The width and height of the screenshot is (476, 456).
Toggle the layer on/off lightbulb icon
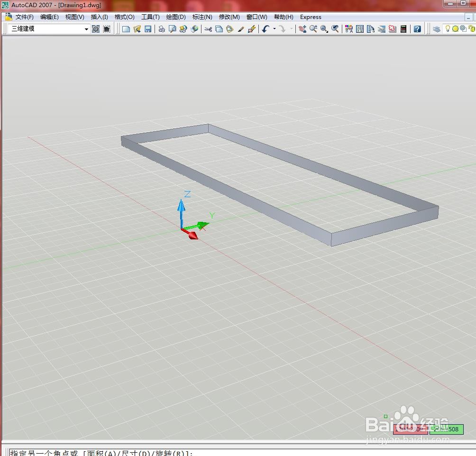pyautogui.click(x=448, y=29)
